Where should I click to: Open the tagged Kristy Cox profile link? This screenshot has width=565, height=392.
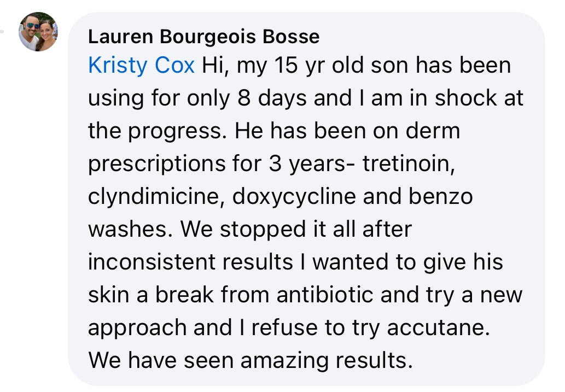tap(141, 66)
